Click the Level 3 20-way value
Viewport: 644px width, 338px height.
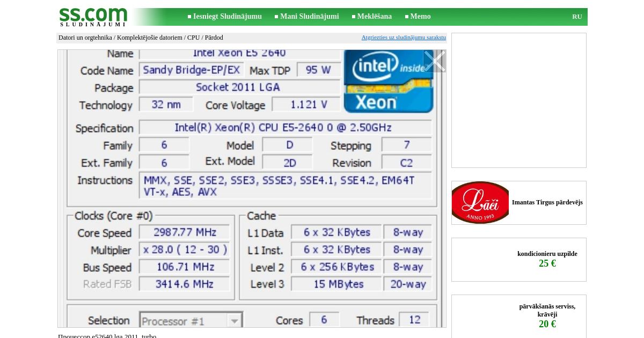pos(408,284)
